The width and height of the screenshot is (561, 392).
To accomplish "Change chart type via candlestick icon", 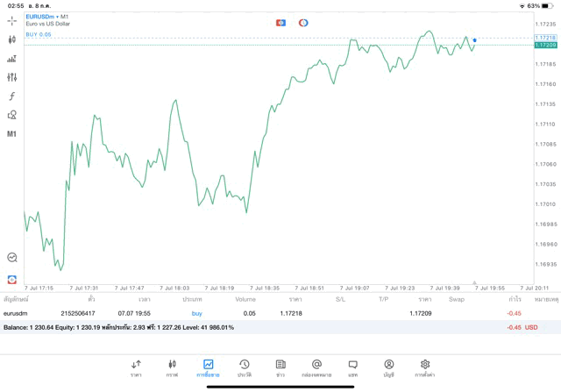I will pyautogui.click(x=12, y=39).
